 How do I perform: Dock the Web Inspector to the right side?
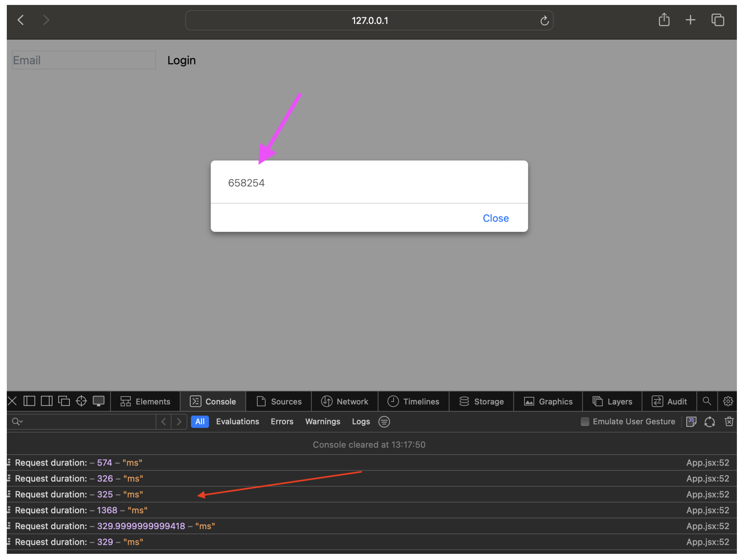pos(46,401)
